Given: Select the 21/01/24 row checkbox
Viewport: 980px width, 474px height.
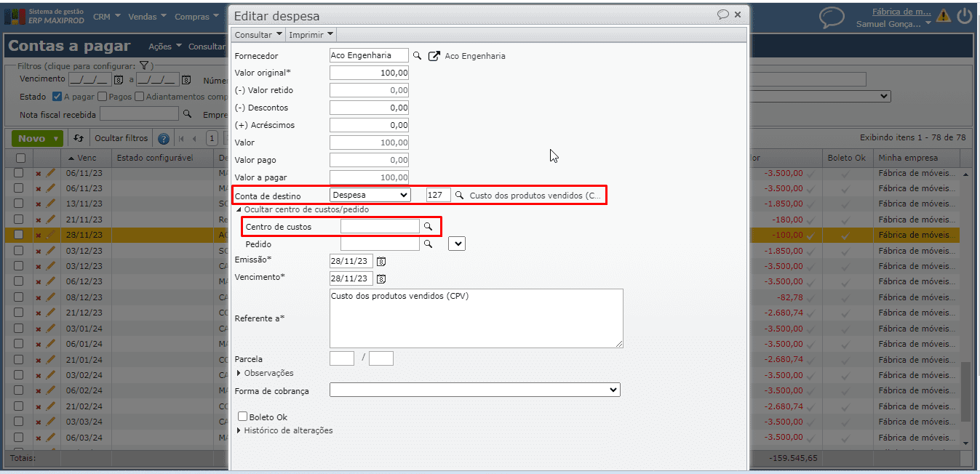Looking at the screenshot, I should pyautogui.click(x=19, y=360).
